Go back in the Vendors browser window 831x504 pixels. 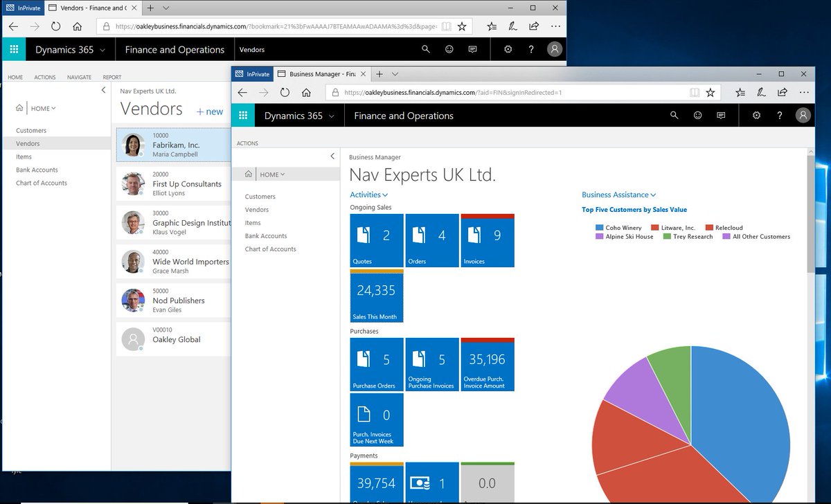click(x=13, y=26)
